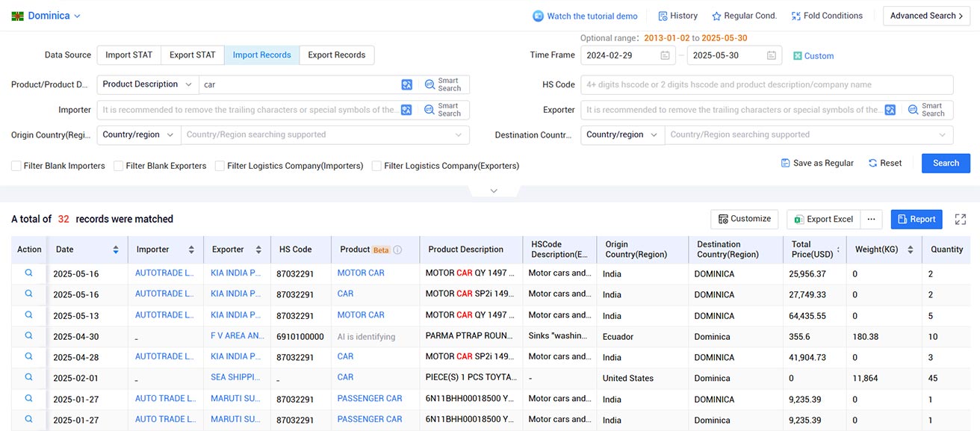Switch to the Import STAT tab

tap(128, 55)
